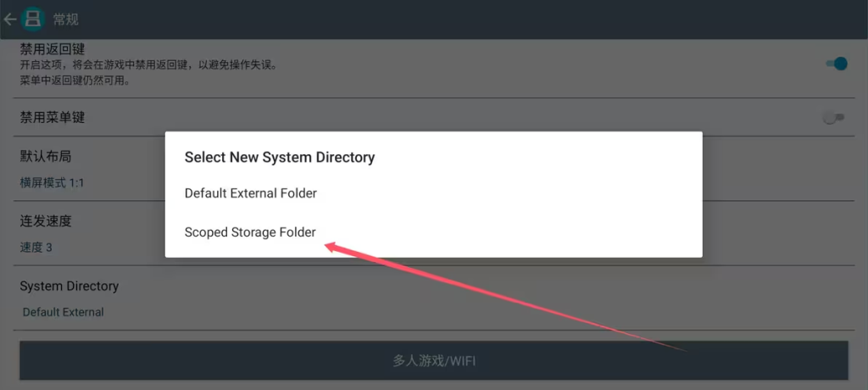Click the 禁用菜单键 setting label
Viewport: 868px width, 390px height.
[x=53, y=118]
